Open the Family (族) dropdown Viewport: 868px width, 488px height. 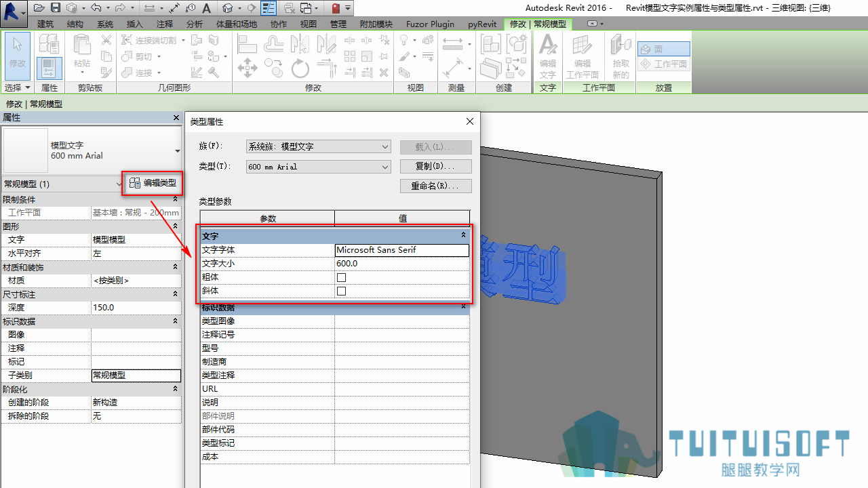pos(319,146)
